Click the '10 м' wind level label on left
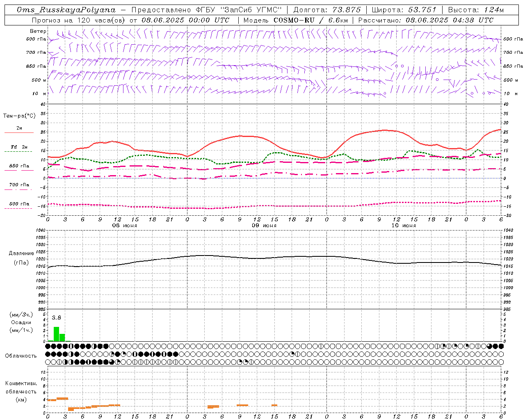 tap(39, 94)
